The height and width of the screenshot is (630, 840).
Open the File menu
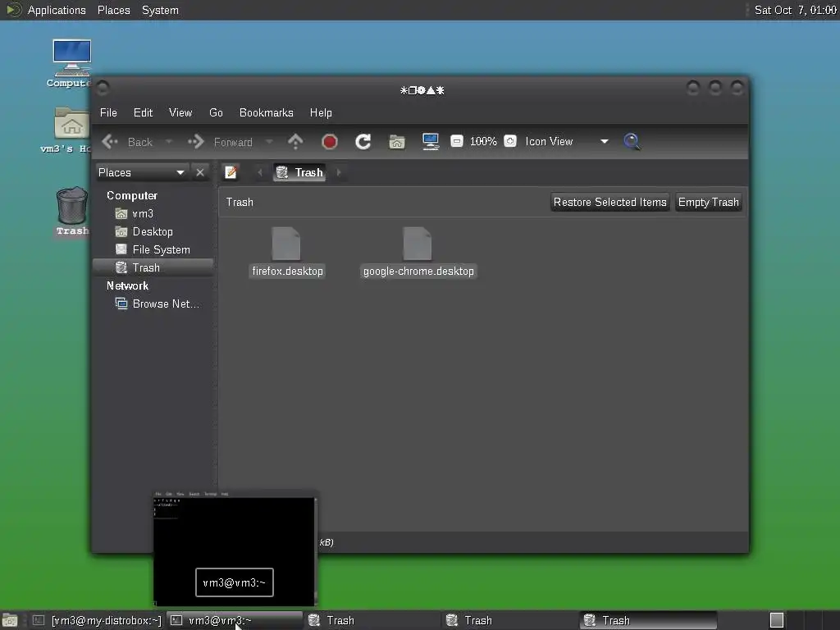[x=108, y=112]
